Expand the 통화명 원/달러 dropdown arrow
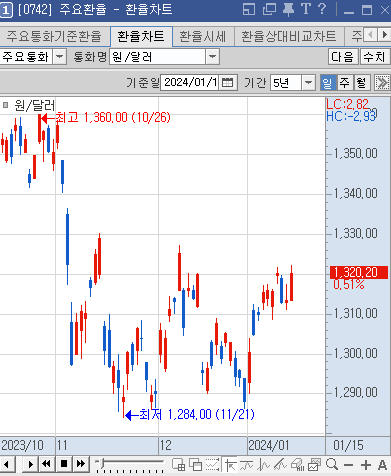 point(212,57)
